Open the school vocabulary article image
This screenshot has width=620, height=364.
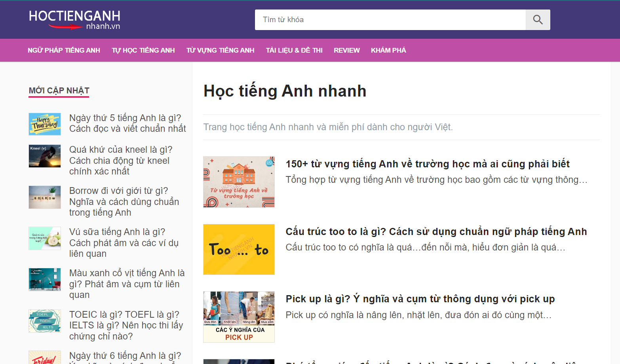tap(239, 182)
